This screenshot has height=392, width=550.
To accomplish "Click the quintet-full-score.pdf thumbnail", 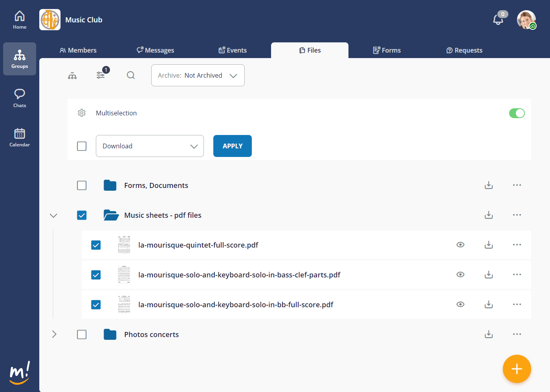I will coord(124,245).
